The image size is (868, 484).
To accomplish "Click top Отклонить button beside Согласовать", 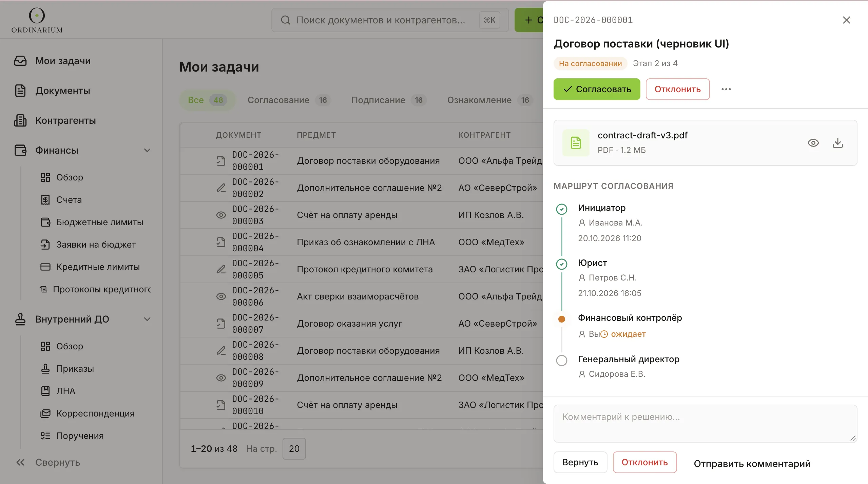I will (677, 89).
